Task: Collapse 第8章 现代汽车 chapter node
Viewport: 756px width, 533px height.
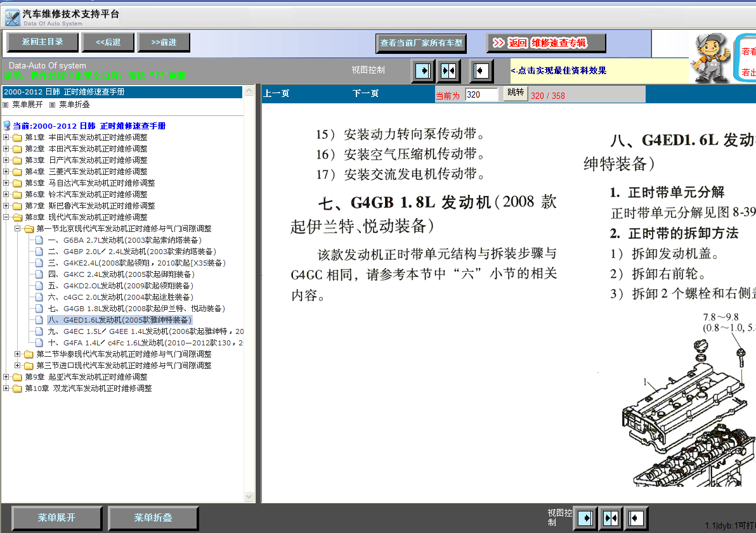Action: [x=6, y=217]
